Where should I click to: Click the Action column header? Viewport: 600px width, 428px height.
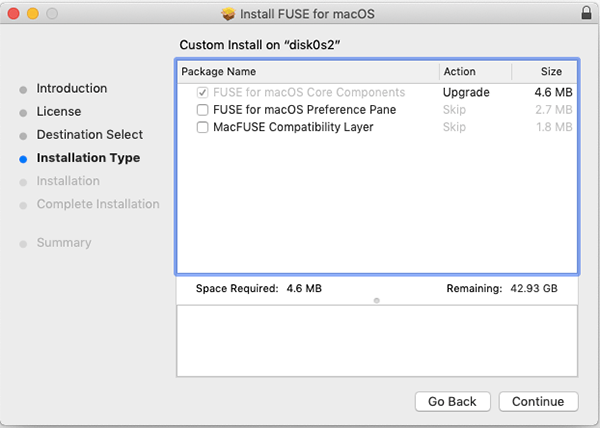(476, 72)
